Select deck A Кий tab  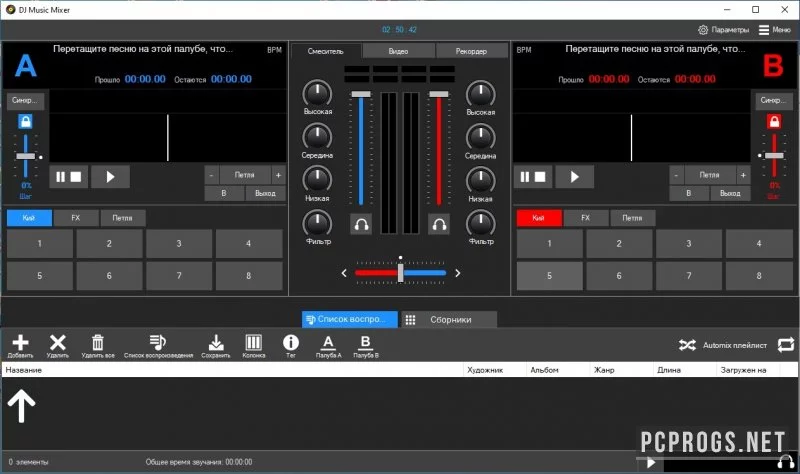(29, 218)
